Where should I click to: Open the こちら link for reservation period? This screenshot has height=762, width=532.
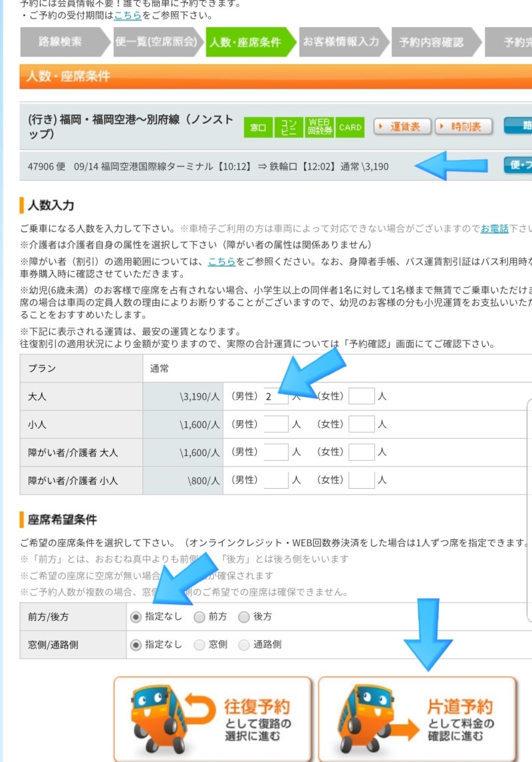coord(128,15)
